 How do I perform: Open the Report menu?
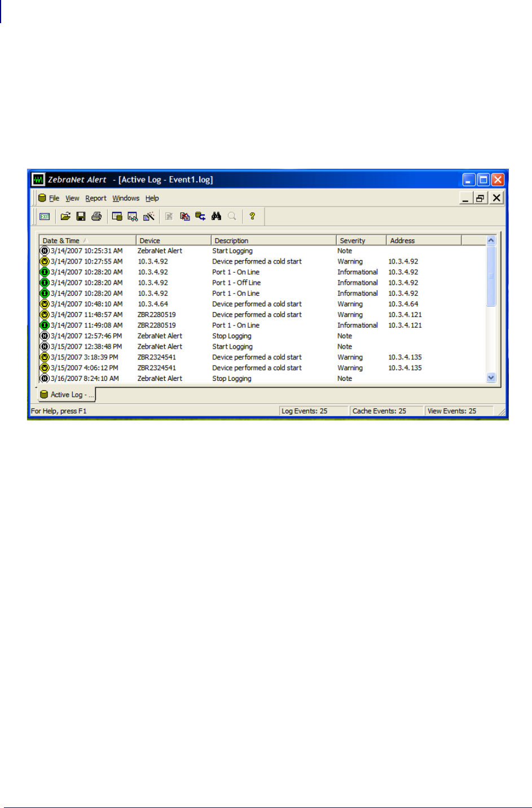click(96, 198)
